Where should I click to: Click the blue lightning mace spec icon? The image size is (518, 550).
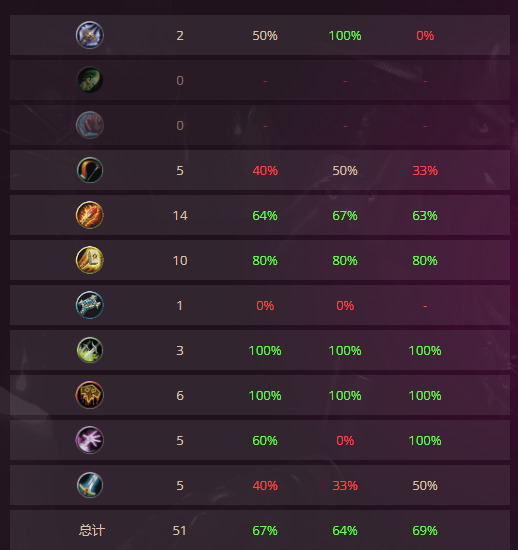click(90, 35)
